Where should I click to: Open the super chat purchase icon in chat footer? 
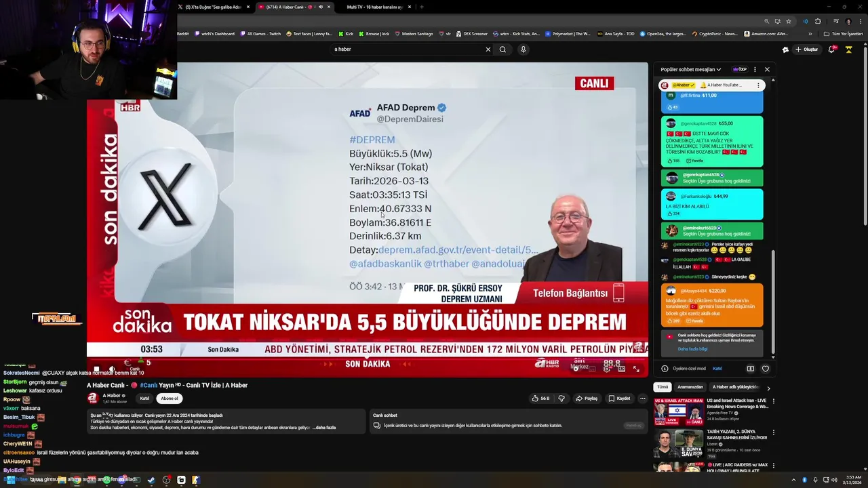point(751,369)
